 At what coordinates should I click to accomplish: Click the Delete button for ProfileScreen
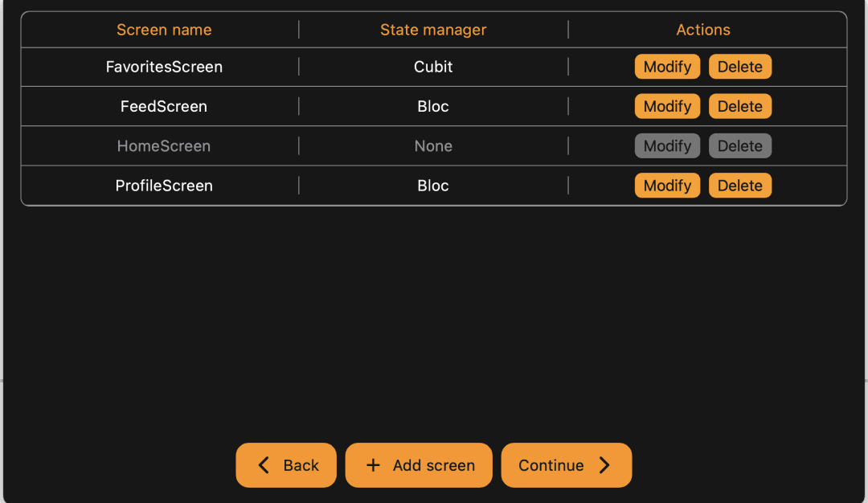point(739,185)
